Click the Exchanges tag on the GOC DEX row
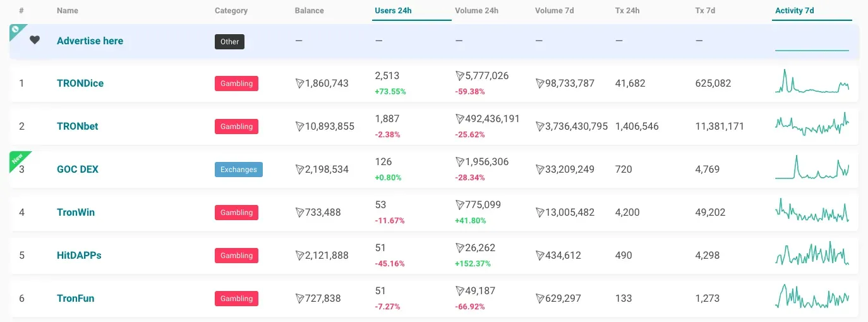 point(239,170)
